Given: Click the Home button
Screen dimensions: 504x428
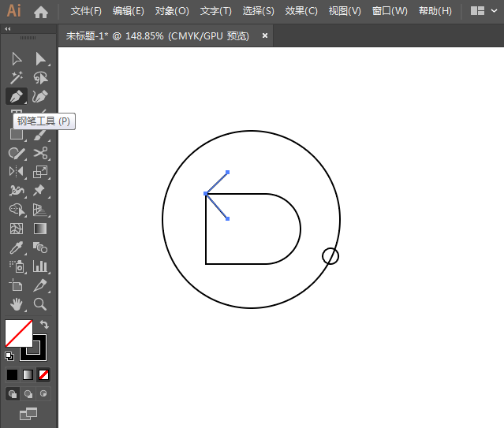Looking at the screenshot, I should pos(41,11).
